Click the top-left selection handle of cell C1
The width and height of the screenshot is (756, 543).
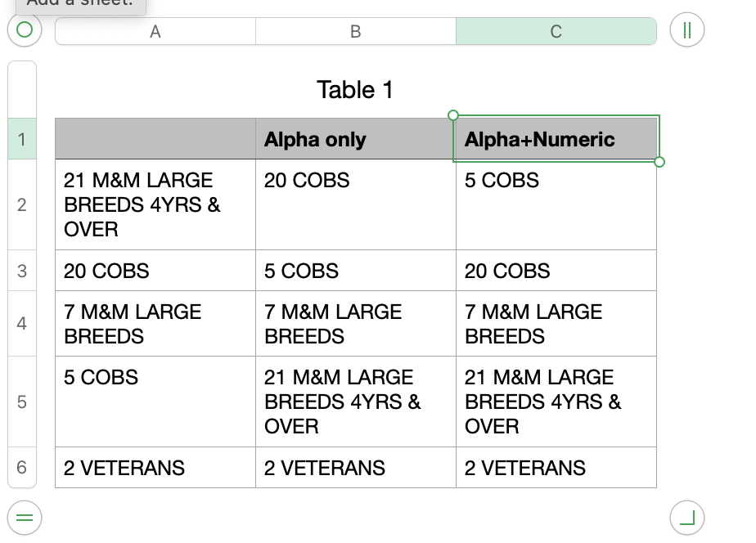pyautogui.click(x=454, y=115)
